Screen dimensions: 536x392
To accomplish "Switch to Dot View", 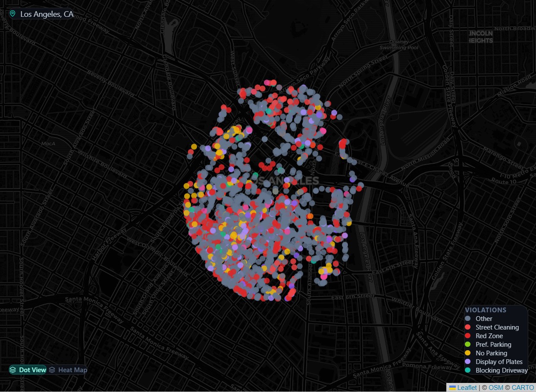I will click(x=28, y=370).
